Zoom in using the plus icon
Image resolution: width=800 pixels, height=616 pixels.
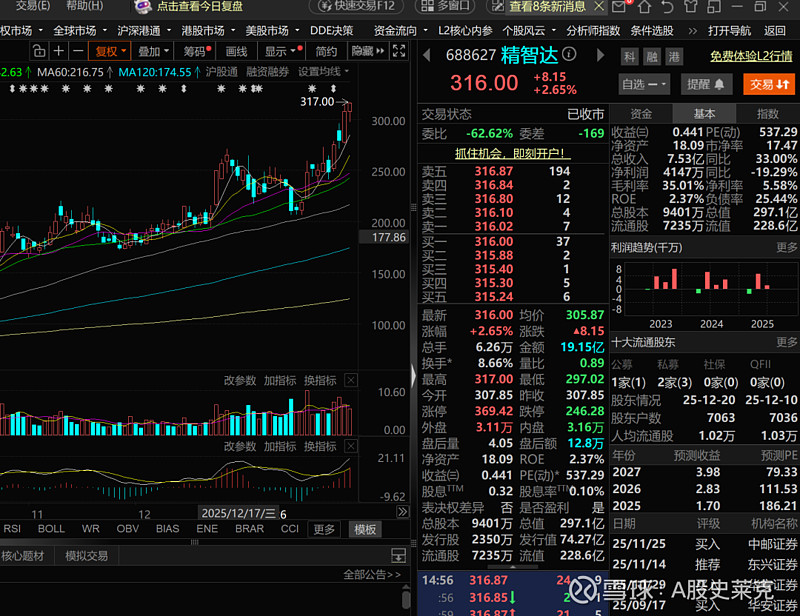pos(57,51)
